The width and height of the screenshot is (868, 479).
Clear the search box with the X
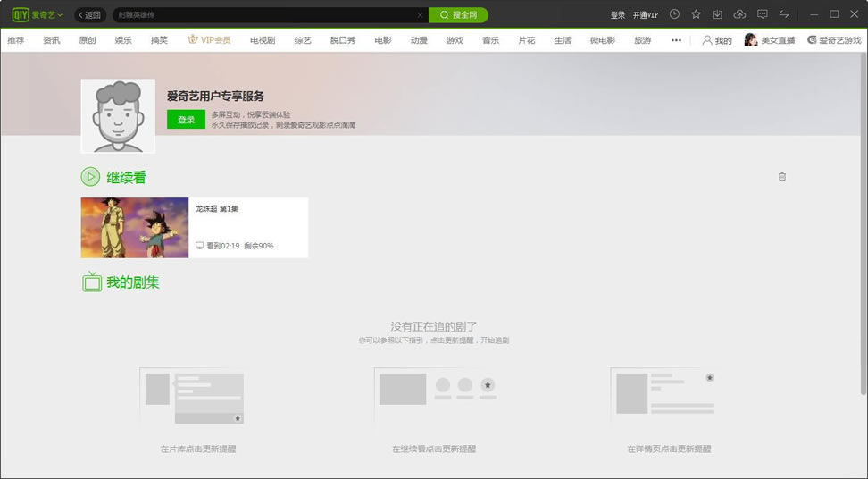(x=421, y=15)
